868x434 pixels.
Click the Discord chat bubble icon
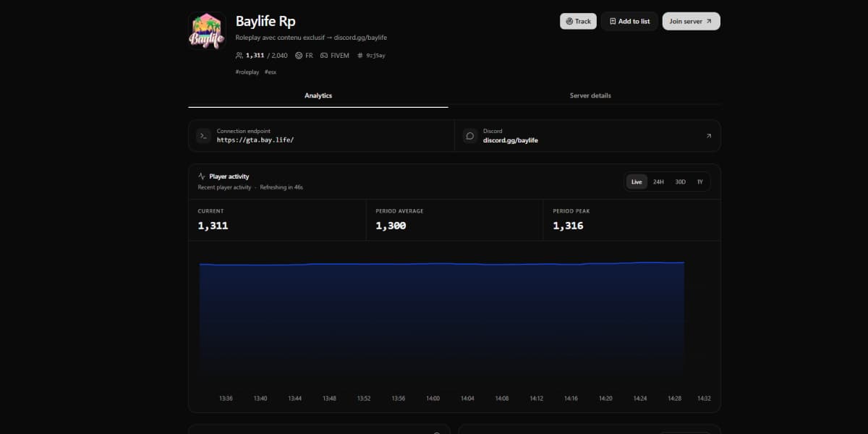[x=469, y=135]
